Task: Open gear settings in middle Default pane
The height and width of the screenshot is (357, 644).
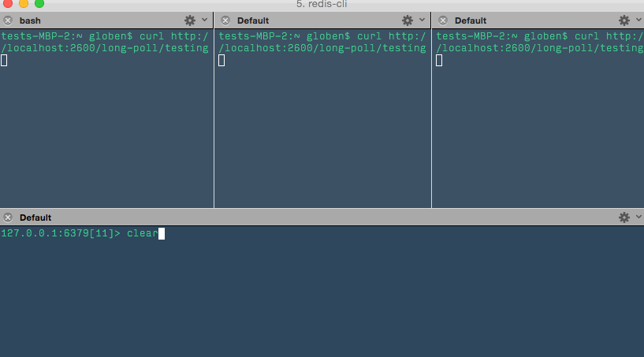Action: 408,20
